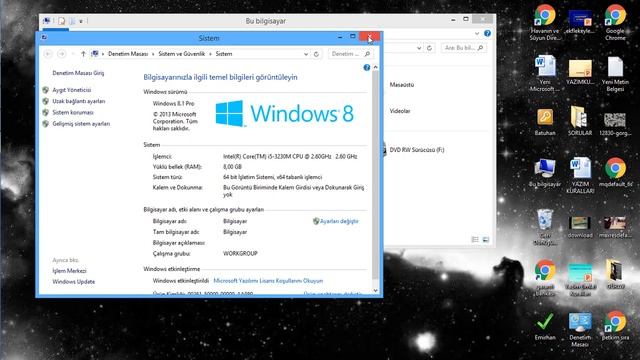Open quick access toolbar dropdown in Bu bilgisayar
The height and width of the screenshot is (360, 640).
81,21
